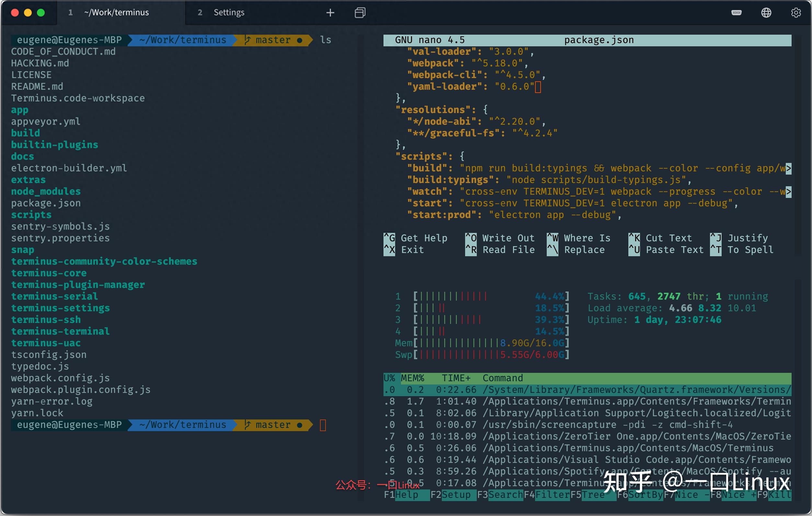Image resolution: width=812 pixels, height=516 pixels.
Task: Click F3 Search in htop bar
Action: point(500,495)
